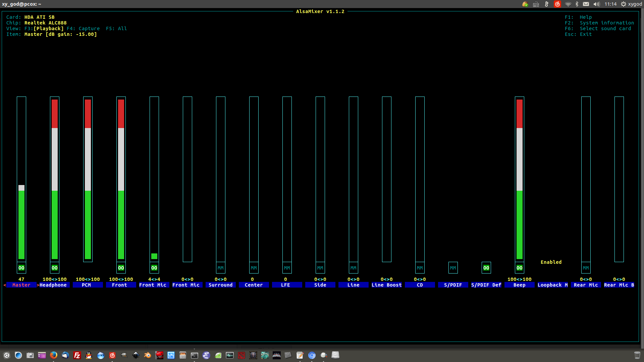Toggle mute indicator under Front channel

point(121,268)
